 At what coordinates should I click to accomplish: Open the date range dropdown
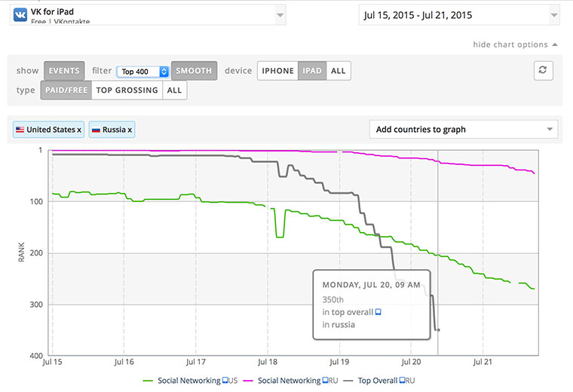tap(458, 15)
